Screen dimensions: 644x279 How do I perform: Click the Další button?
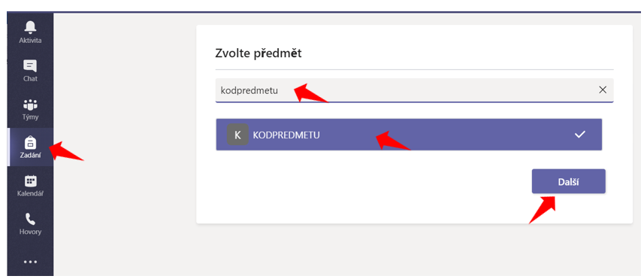568,181
